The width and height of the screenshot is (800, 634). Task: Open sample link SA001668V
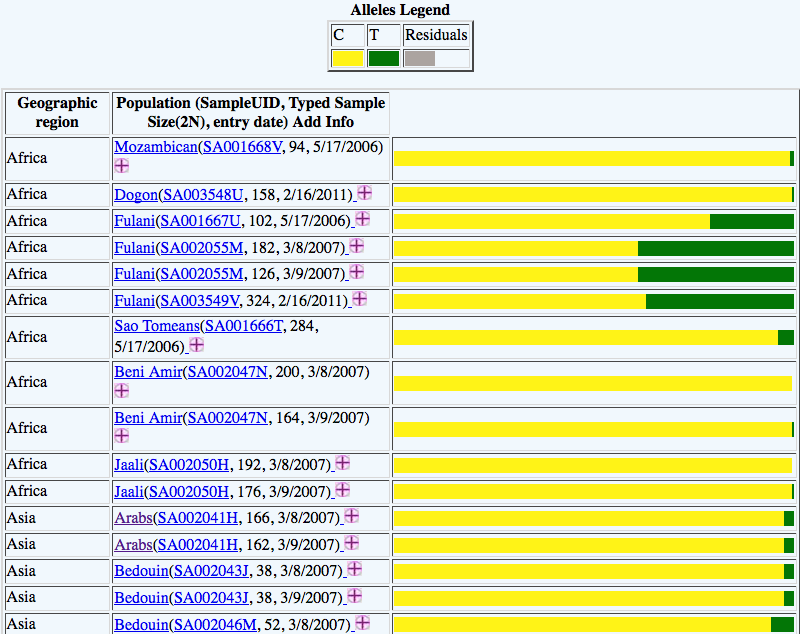point(242,147)
